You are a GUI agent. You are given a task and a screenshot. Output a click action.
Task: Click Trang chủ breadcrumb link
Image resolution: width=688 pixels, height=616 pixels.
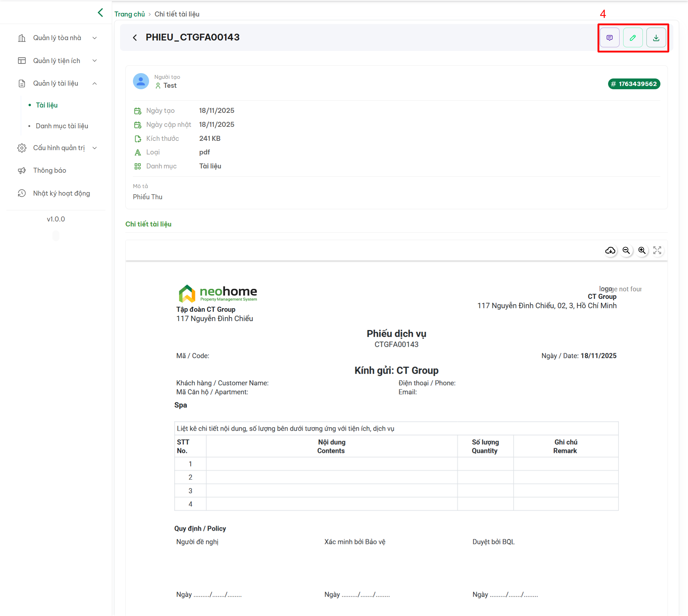point(129,14)
